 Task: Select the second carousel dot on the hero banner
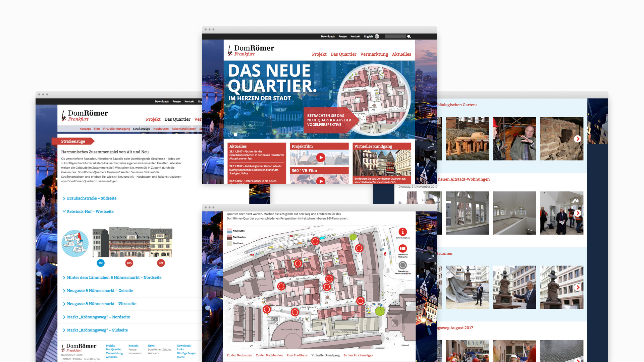coord(235,135)
